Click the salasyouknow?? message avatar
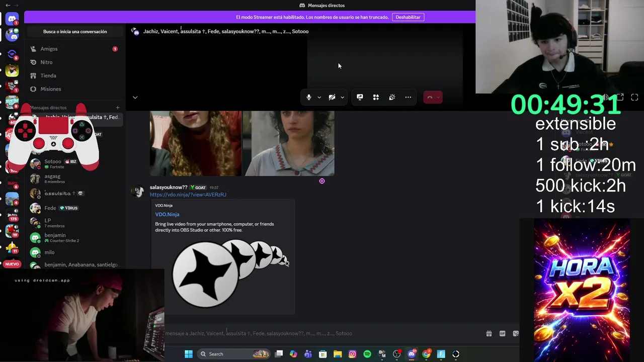The image size is (644, 362). pyautogui.click(x=137, y=192)
